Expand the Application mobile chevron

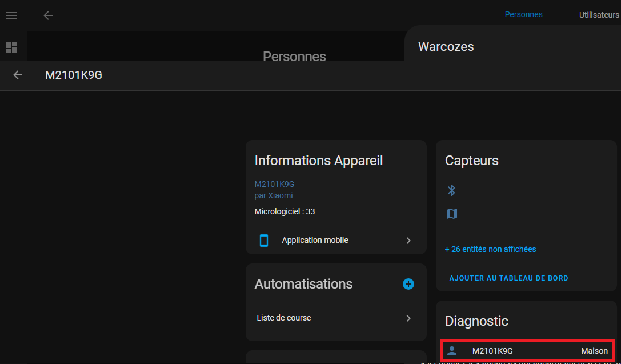click(408, 241)
